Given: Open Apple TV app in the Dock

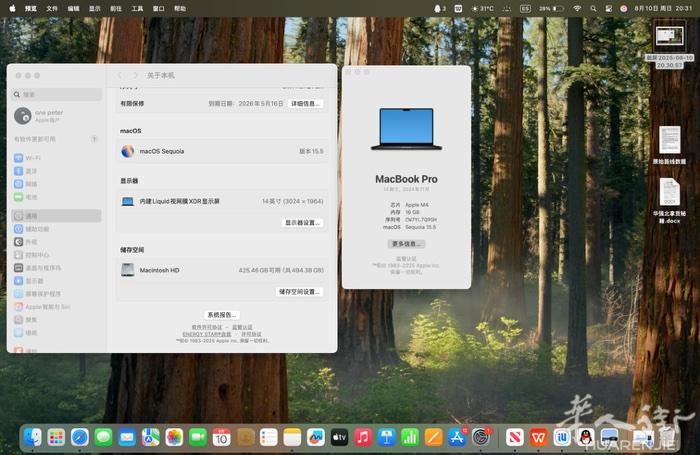Looking at the screenshot, I should [339, 437].
